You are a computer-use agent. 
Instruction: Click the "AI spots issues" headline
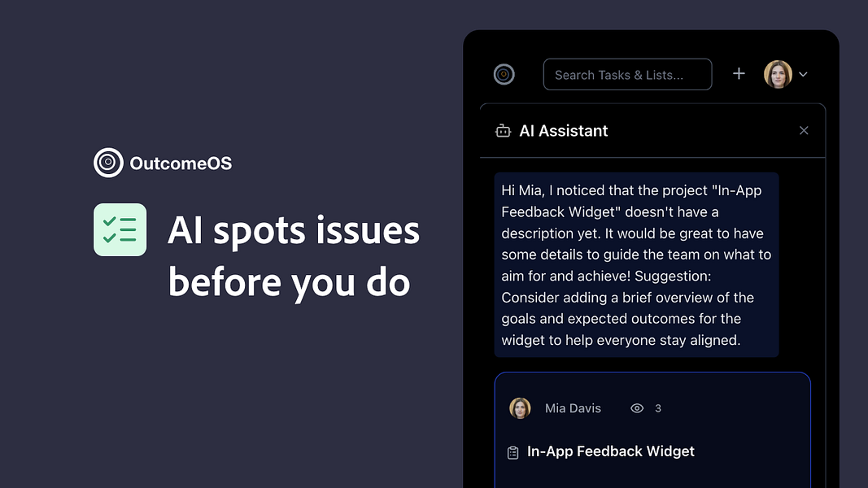294,231
